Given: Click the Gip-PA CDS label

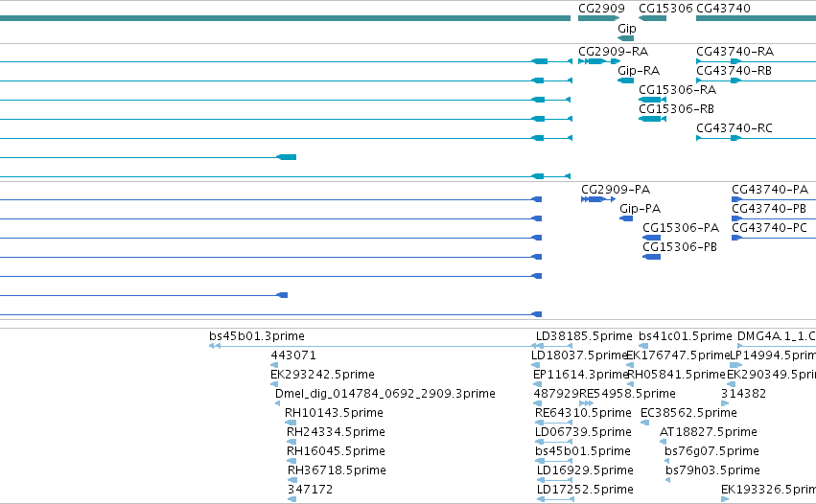Looking at the screenshot, I should click(x=640, y=209).
